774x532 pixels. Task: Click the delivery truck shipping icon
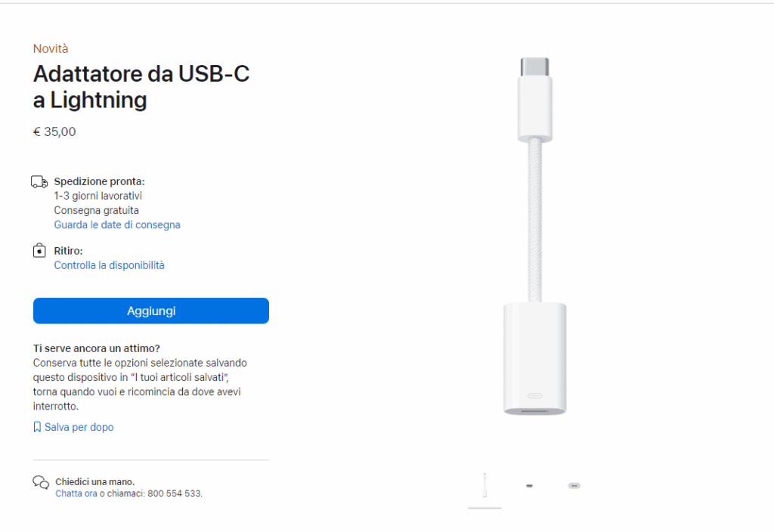click(x=39, y=181)
